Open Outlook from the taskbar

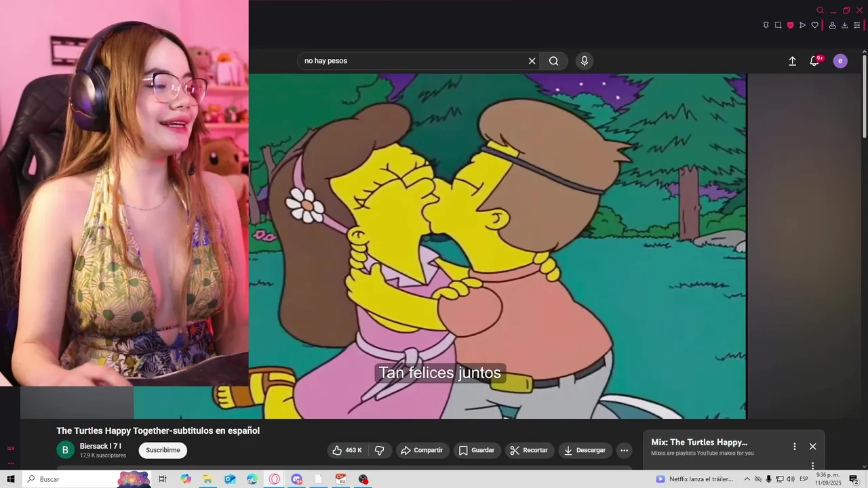click(230, 479)
